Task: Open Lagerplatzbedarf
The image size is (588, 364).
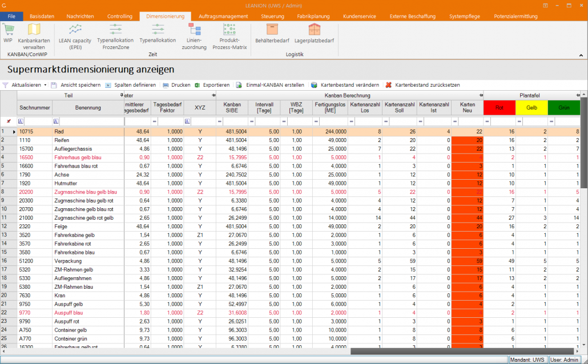Action: [314, 33]
